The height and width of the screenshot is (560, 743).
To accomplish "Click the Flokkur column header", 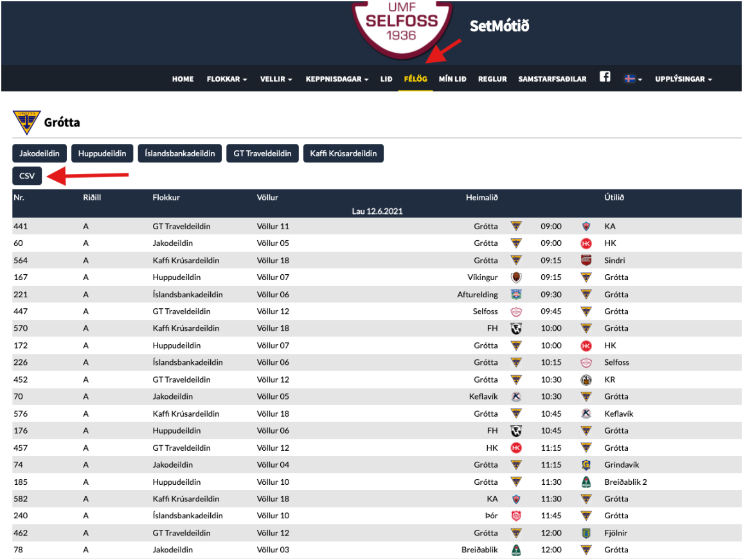I will (166, 197).
